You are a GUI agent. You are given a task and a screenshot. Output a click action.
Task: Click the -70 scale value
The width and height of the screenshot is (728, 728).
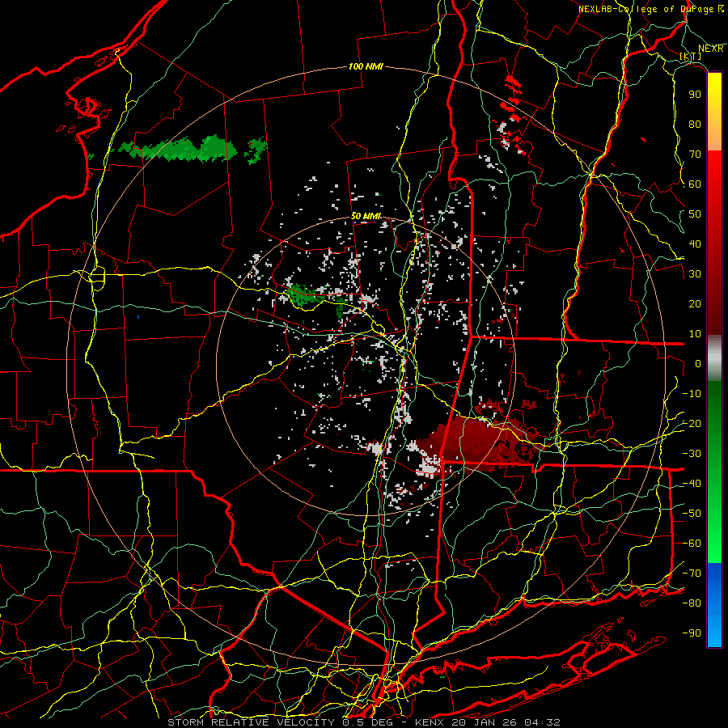pos(692,573)
